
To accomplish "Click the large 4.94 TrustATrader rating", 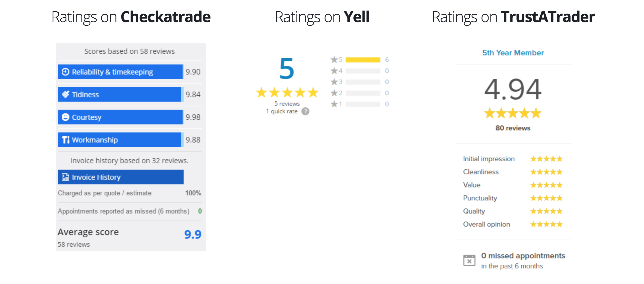I will click(513, 89).
